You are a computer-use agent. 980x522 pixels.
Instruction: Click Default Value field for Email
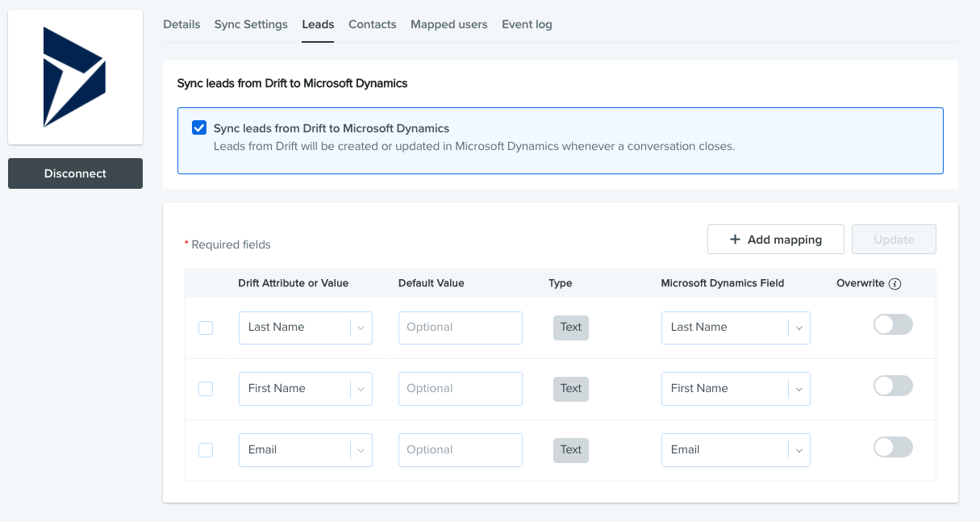pos(461,450)
